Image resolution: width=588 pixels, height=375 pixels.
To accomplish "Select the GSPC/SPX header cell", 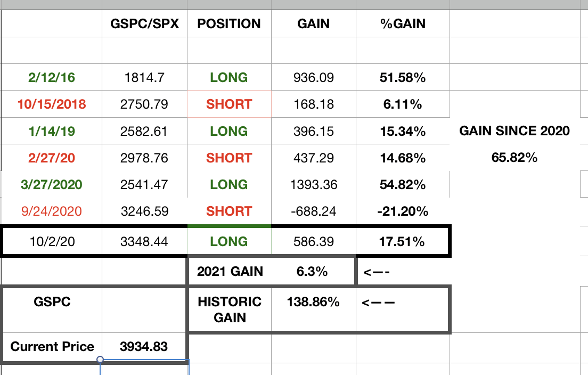I will point(144,23).
